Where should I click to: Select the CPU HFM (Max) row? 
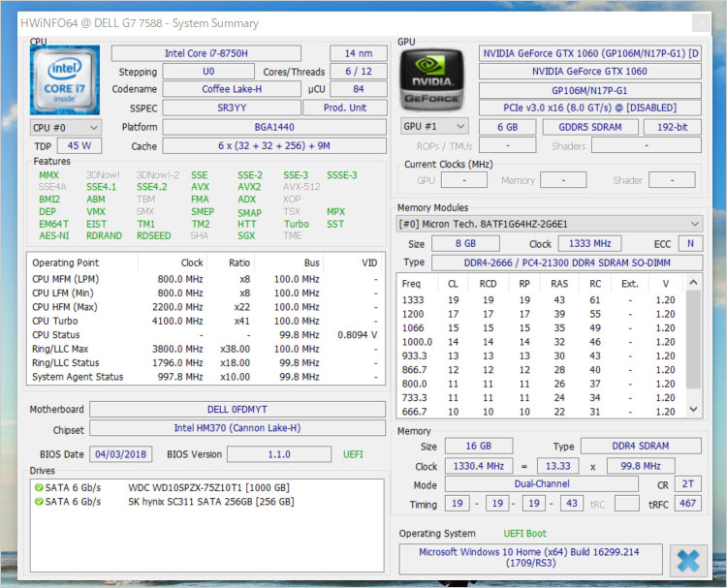(x=205, y=307)
